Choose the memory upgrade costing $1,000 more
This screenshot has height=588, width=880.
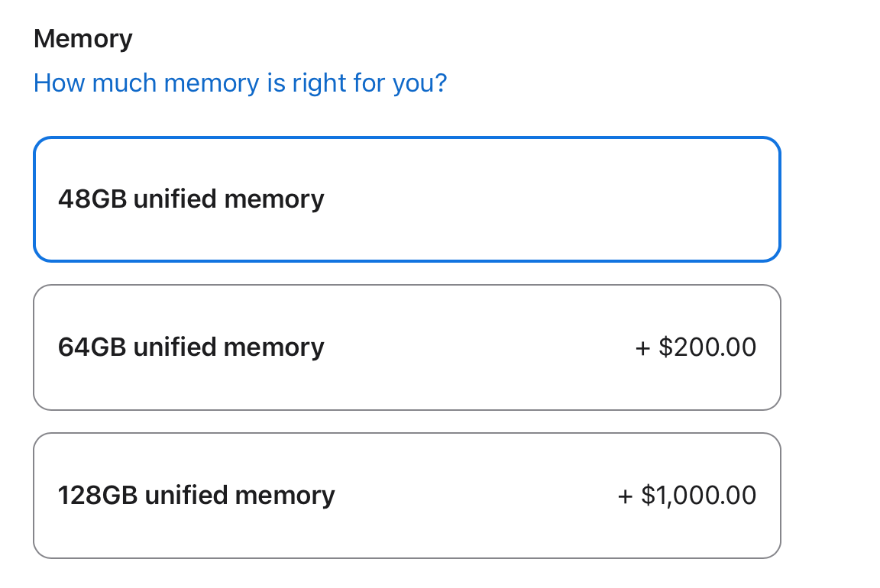(406, 496)
